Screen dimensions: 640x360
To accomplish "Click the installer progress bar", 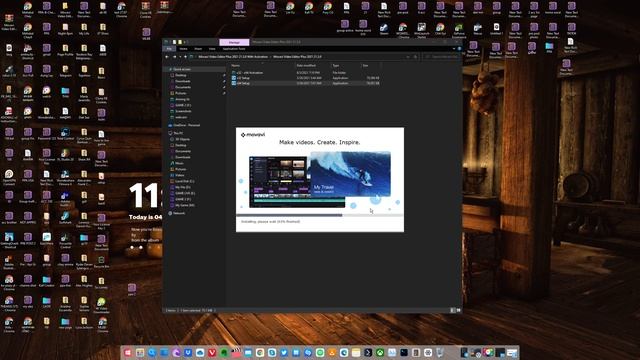I will click(320, 215).
